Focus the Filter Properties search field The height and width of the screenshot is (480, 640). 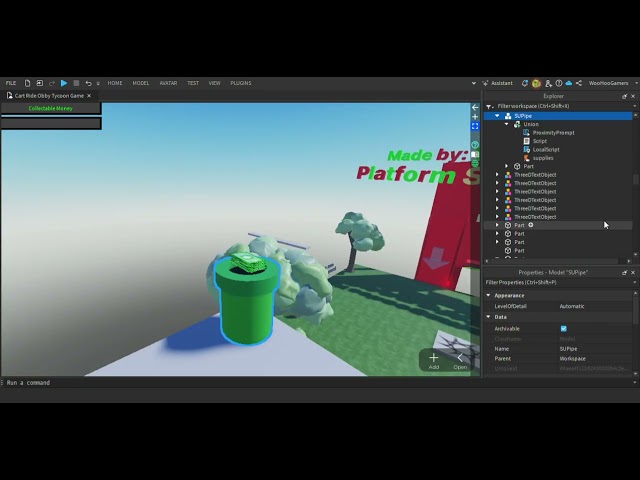(x=558, y=282)
